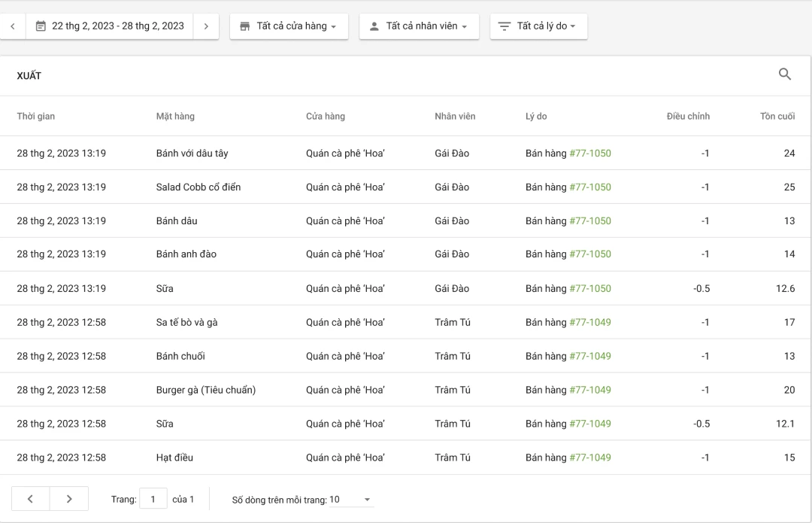Viewport: 812px width, 523px height.
Task: Click the 'Tồn cuối' column header
Action: (x=777, y=117)
